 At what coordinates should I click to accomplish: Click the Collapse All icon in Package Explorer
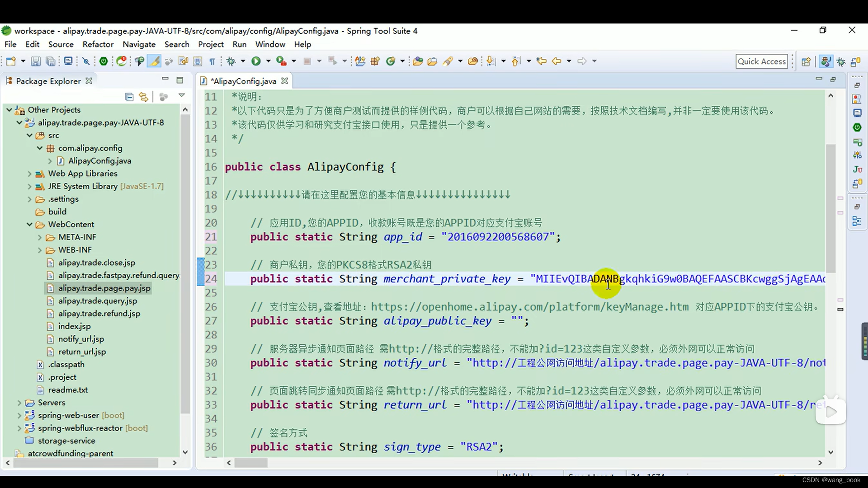129,97
